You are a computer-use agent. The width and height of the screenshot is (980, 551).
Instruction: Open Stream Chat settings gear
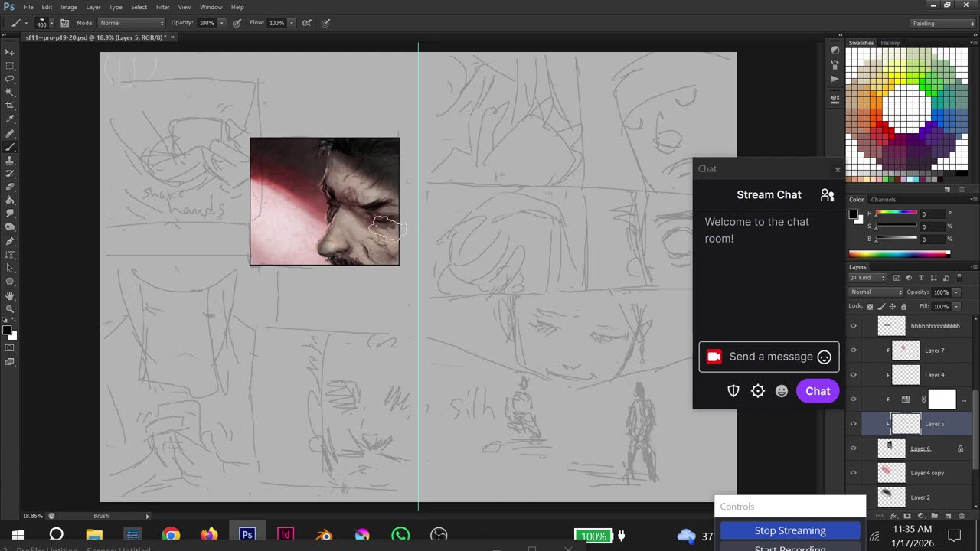[x=757, y=391]
